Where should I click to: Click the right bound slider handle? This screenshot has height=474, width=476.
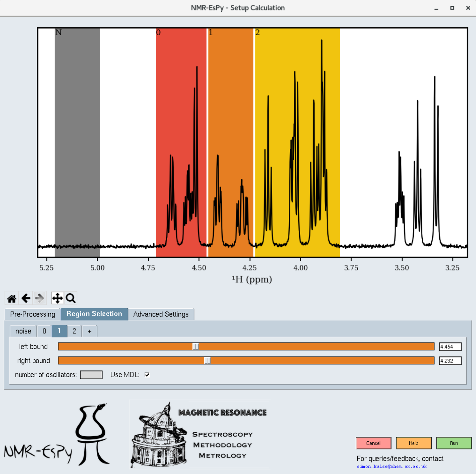tap(207, 360)
